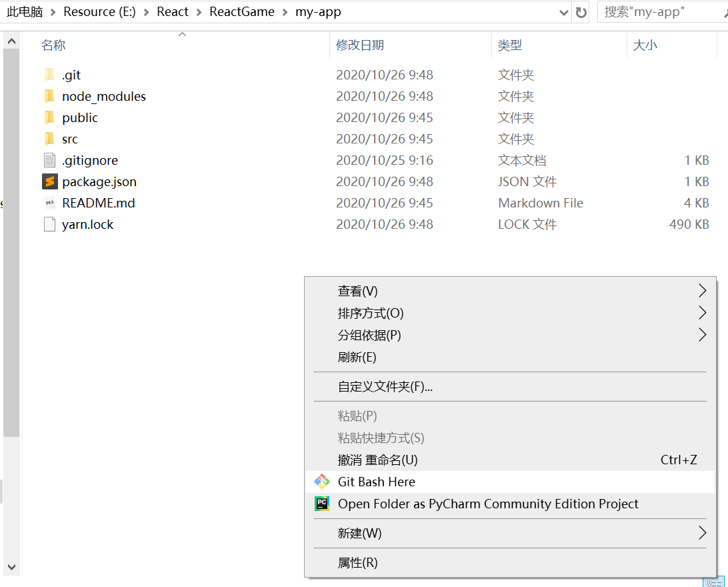Choose 排序方式(O) from context menu
728x587 pixels.
pyautogui.click(x=510, y=313)
